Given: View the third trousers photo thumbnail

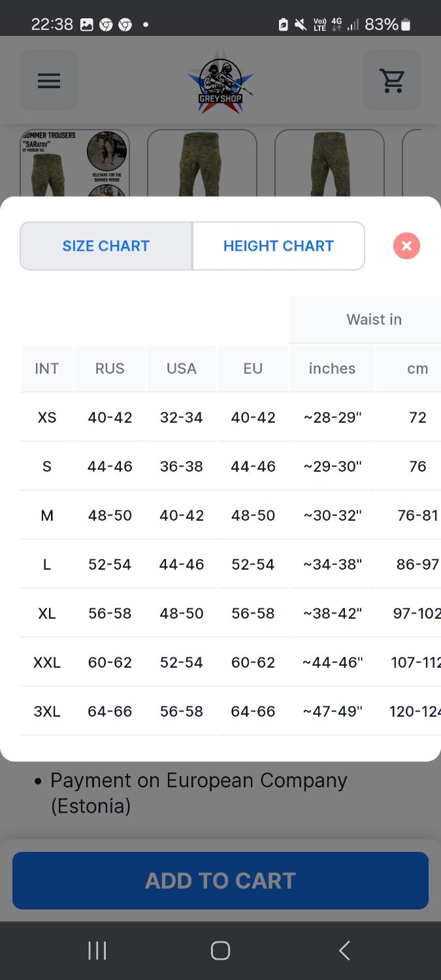Looking at the screenshot, I should tap(329, 163).
